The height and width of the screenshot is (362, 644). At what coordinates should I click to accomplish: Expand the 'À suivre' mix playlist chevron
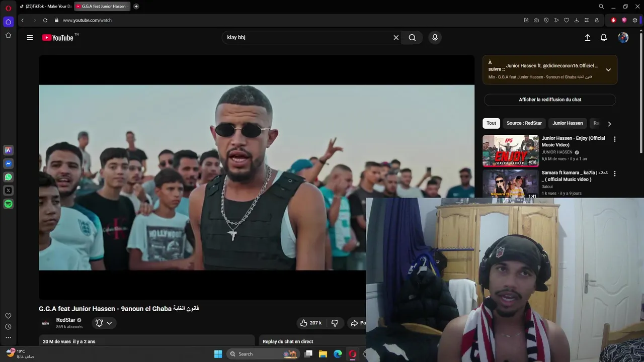[x=608, y=70]
